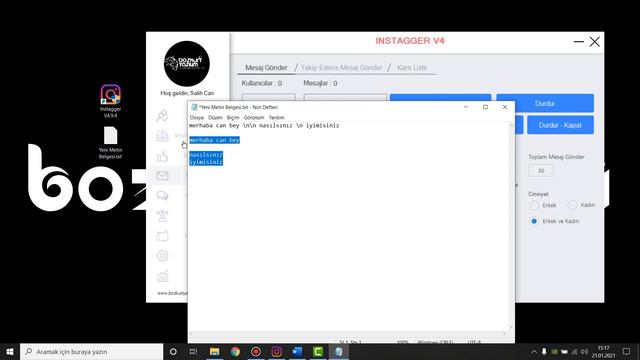Open the second sidebar icon below the search icon
The width and height of the screenshot is (640, 360).
click(x=162, y=136)
